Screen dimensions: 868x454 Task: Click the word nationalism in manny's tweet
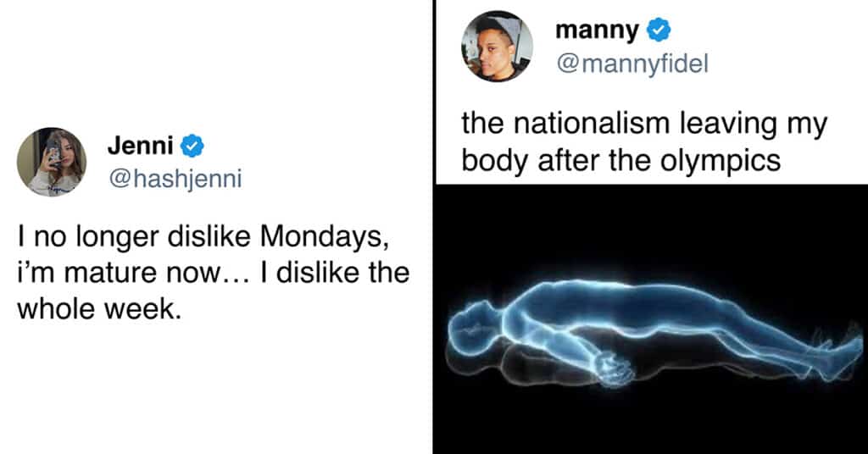[593, 124]
